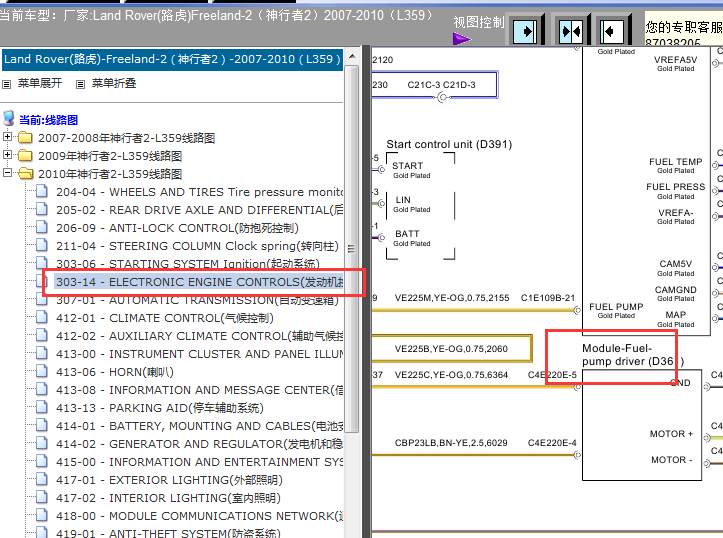Viewport: 723px width, 538px height.
Task: Open 417-01 EXTERIOR LIGHTING diagram
Action: tap(169, 480)
